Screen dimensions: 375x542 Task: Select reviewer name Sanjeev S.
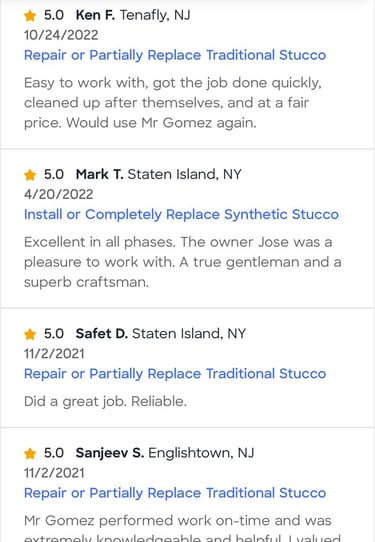pos(110,453)
